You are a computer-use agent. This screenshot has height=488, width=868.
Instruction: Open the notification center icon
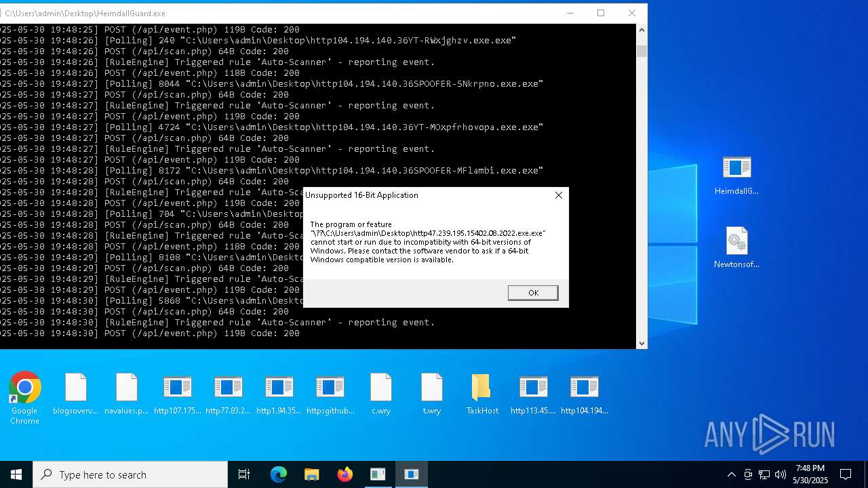846,474
